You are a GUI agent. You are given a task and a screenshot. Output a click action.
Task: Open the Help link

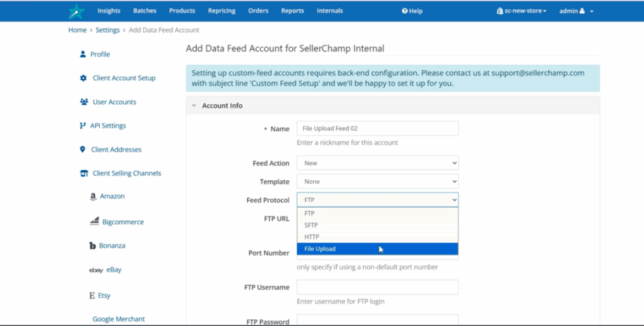coord(412,11)
